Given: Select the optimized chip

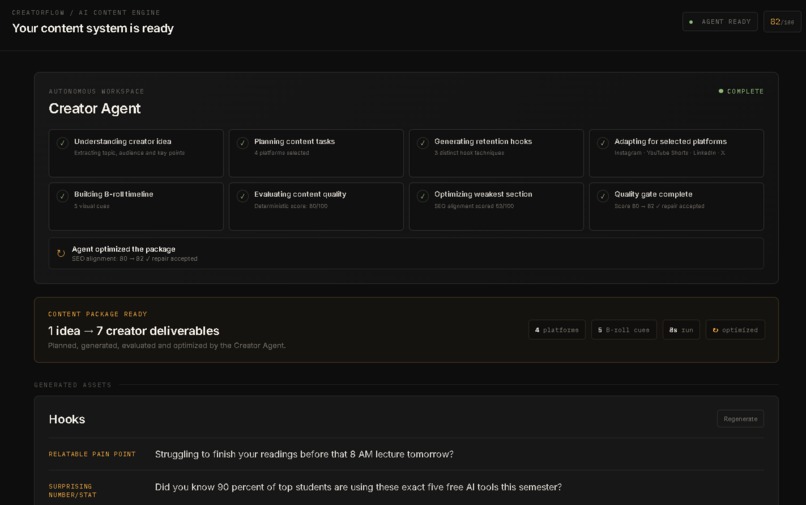Looking at the screenshot, I should click(x=735, y=330).
